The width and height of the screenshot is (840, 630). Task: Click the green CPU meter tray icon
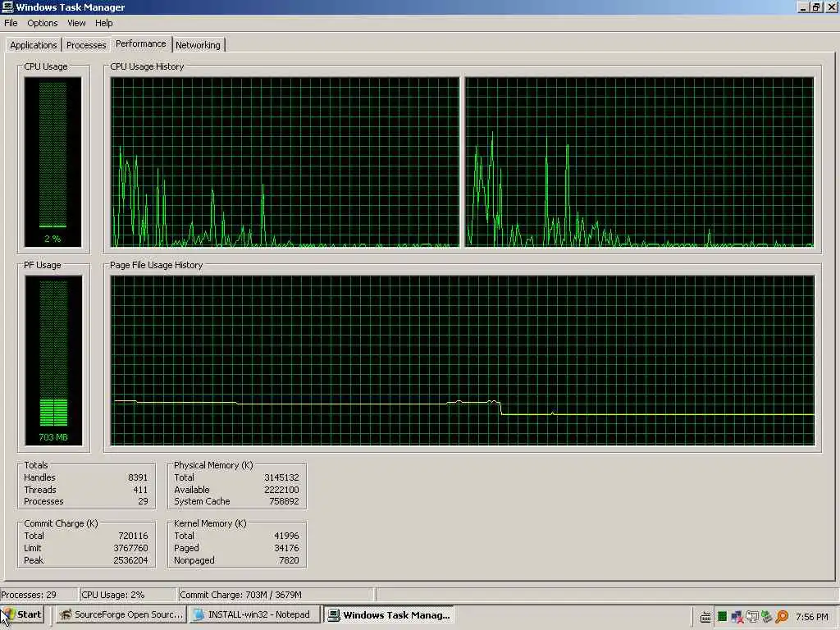722,617
